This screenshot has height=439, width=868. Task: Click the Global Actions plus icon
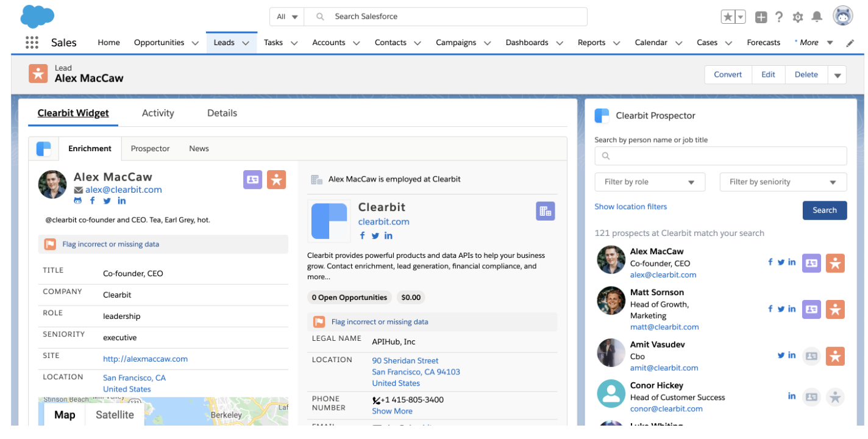(761, 17)
